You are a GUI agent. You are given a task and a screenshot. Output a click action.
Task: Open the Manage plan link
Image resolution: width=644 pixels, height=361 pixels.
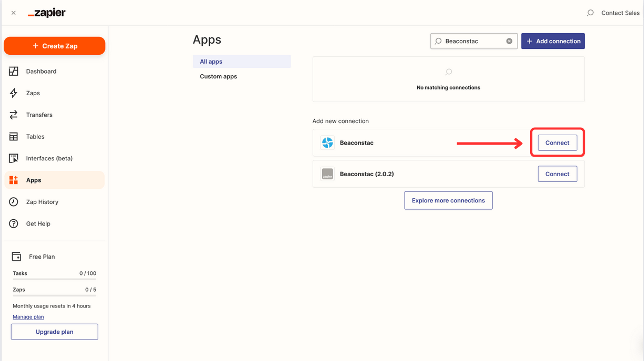28,317
